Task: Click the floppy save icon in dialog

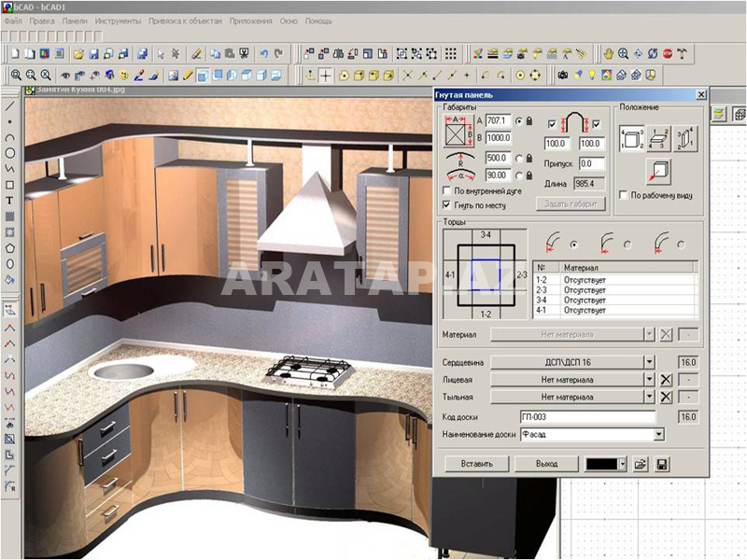Action: pos(662,464)
